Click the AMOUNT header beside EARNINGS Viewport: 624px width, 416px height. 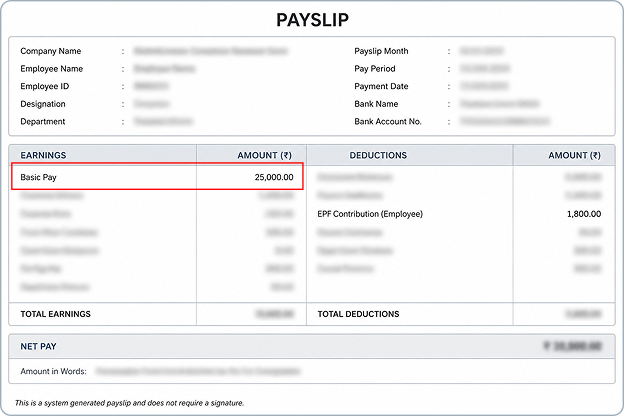coord(265,155)
